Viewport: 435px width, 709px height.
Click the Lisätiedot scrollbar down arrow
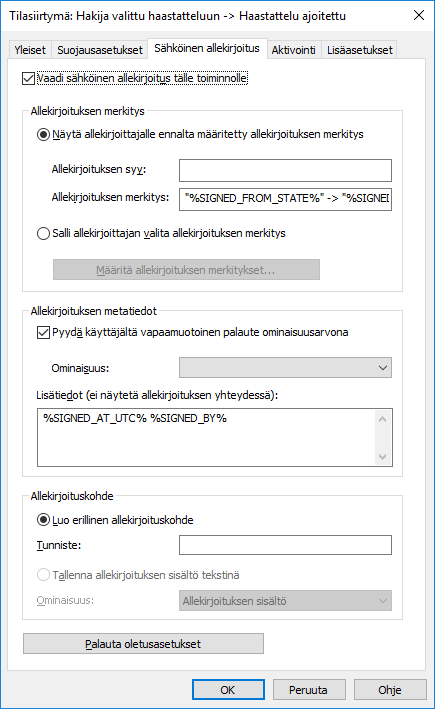[x=383, y=457]
